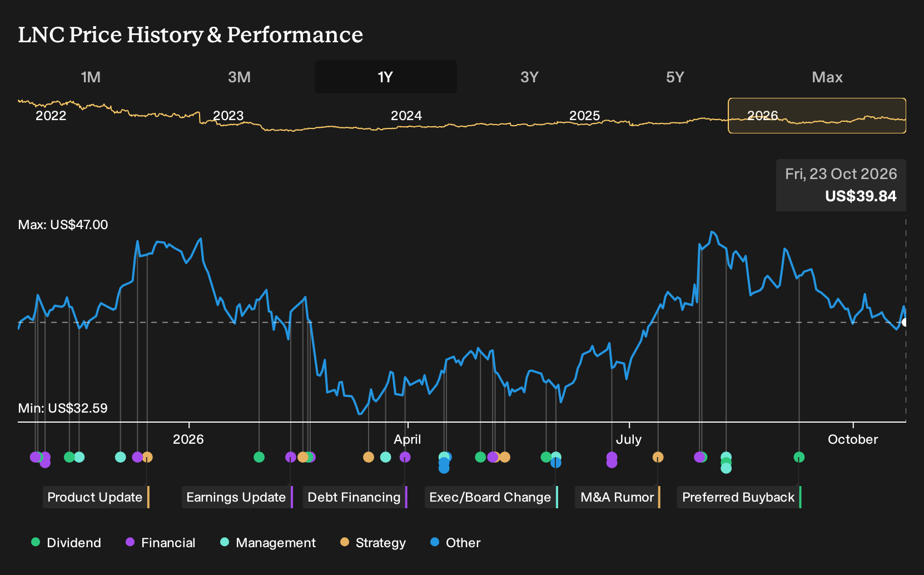Open the Earnings Update event label
Screen dimensions: 924x575
click(237, 497)
